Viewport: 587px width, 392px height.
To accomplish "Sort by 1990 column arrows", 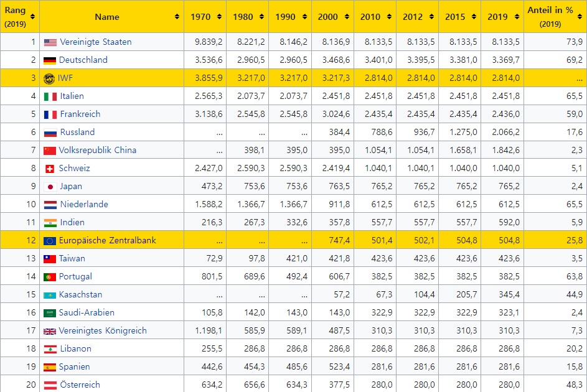I will pos(304,16).
